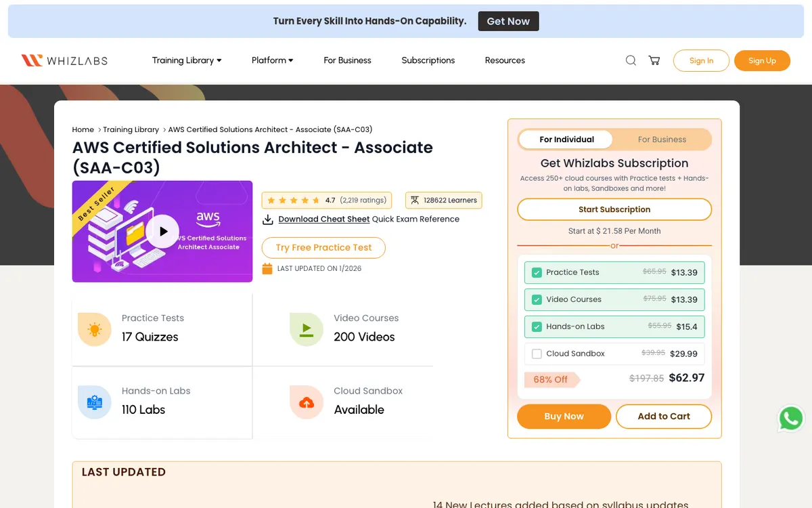Click the Sign Up button
Viewport: 812px width, 508px height.
click(x=762, y=60)
